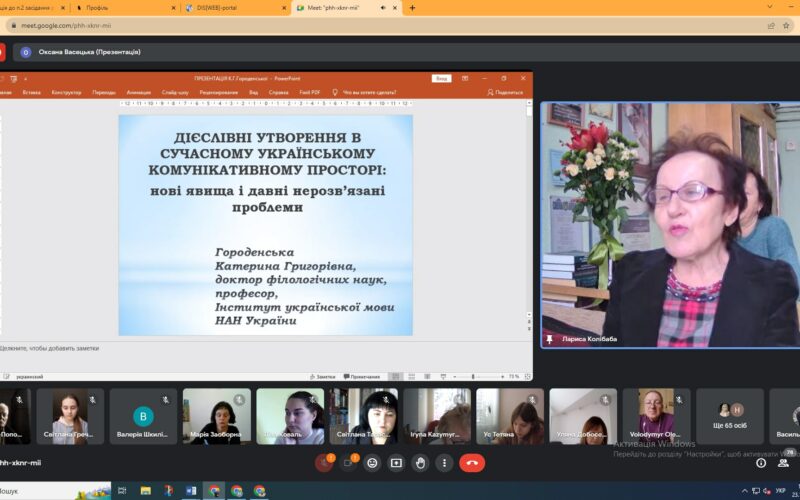Open a new browser tab with plus button

413,8
